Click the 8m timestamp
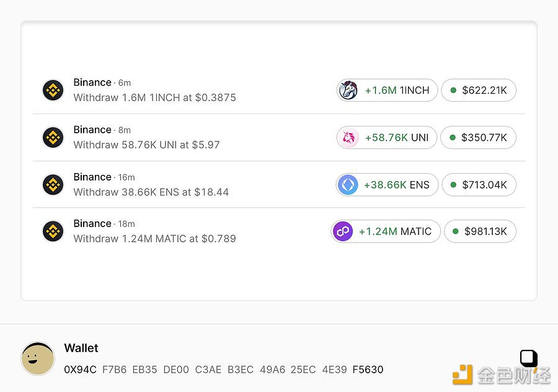 coord(125,130)
